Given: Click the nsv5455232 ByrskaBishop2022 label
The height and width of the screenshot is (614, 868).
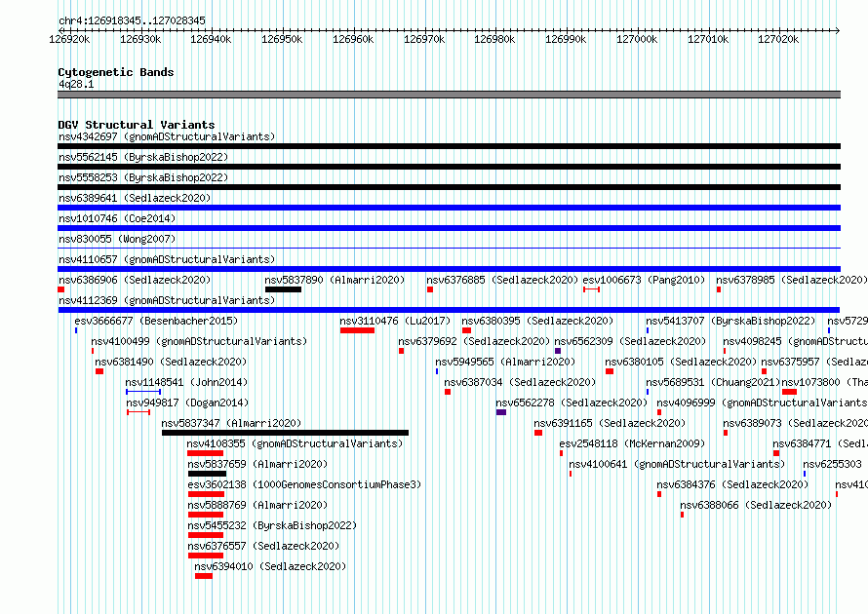Looking at the screenshot, I should tap(272, 525).
